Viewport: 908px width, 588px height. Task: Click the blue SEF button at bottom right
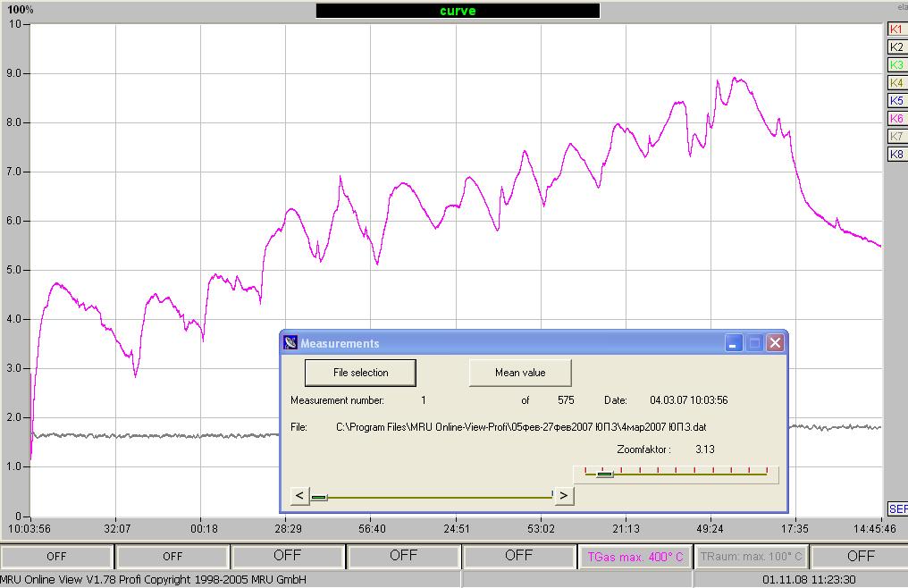[x=897, y=508]
